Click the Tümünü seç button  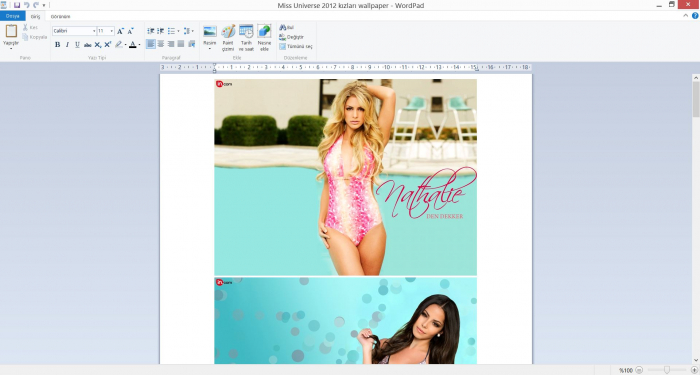[296, 46]
